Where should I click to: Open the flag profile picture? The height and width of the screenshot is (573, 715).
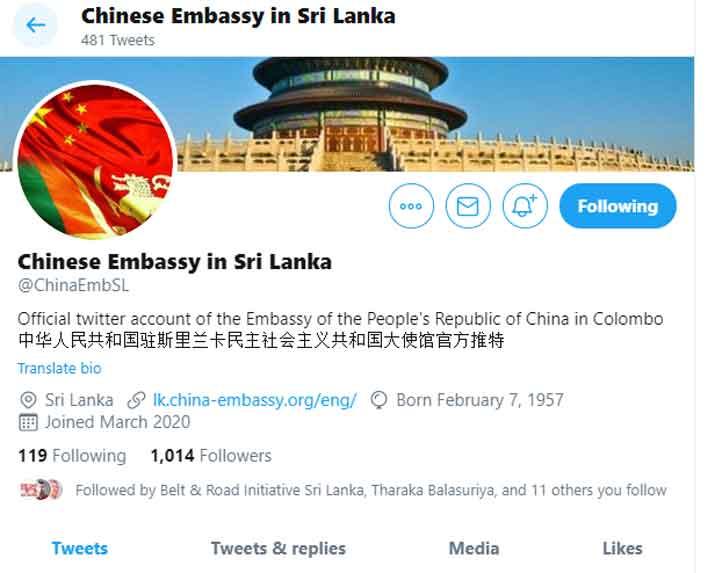96,160
